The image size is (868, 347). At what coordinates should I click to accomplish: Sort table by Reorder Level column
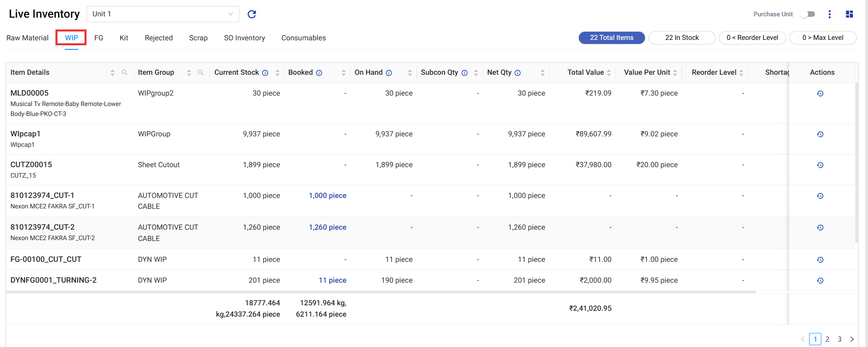741,72
